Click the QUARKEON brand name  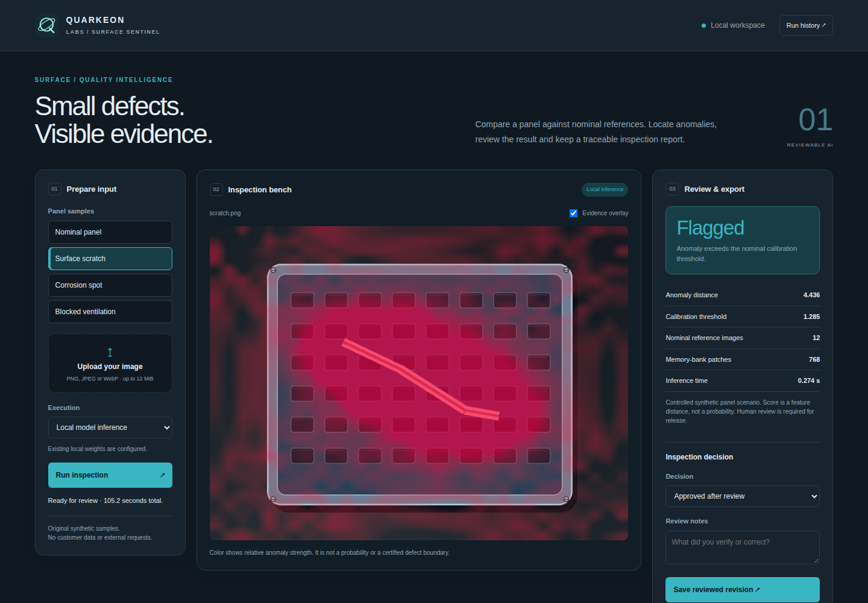point(95,20)
